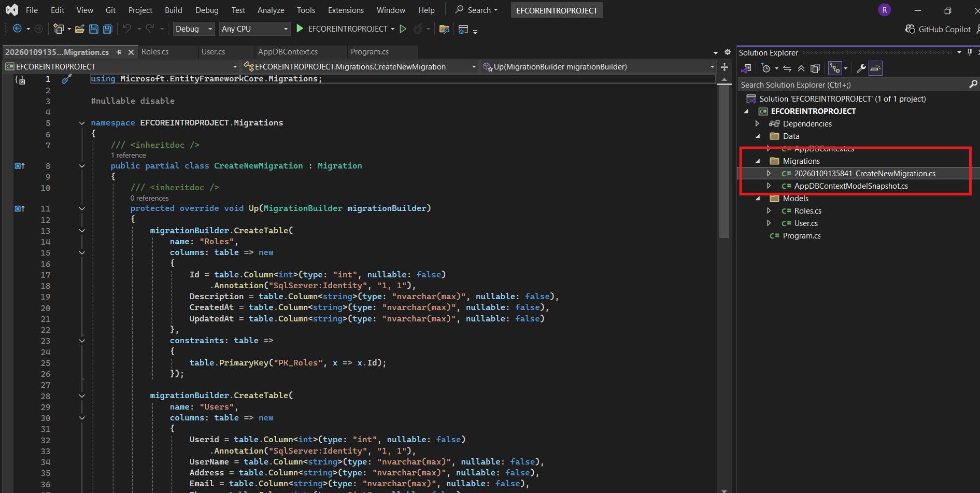980x493 pixels.
Task: Collapse the Migrations folder in Solution Explorer
Action: (758, 161)
